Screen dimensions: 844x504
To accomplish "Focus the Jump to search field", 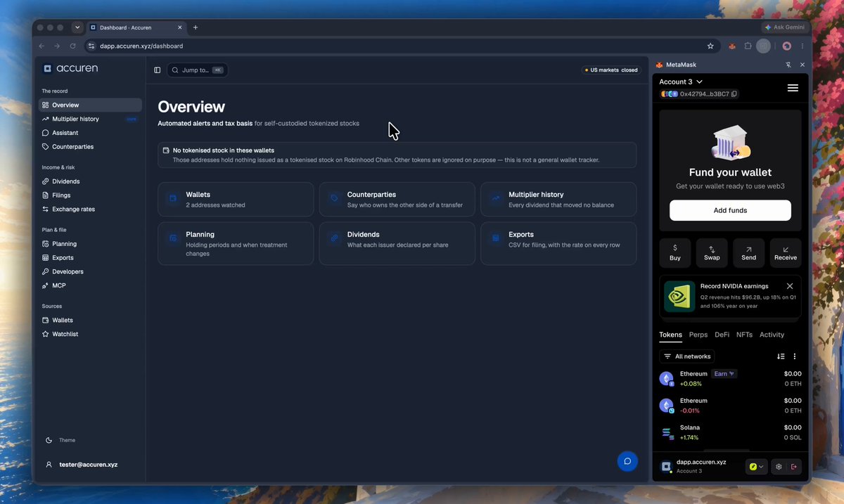I will click(197, 70).
